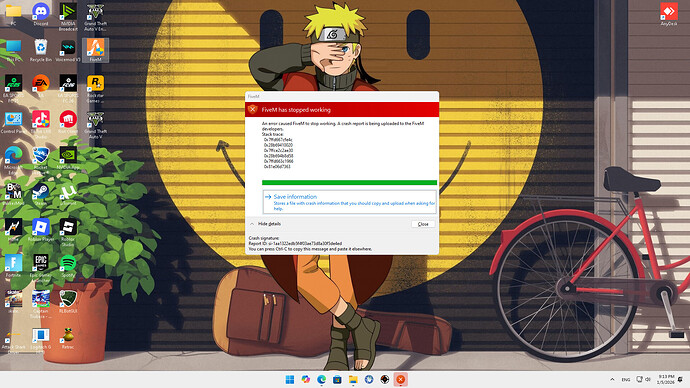
Task: Open Microsoft Edge from the taskbar
Action: click(321, 379)
